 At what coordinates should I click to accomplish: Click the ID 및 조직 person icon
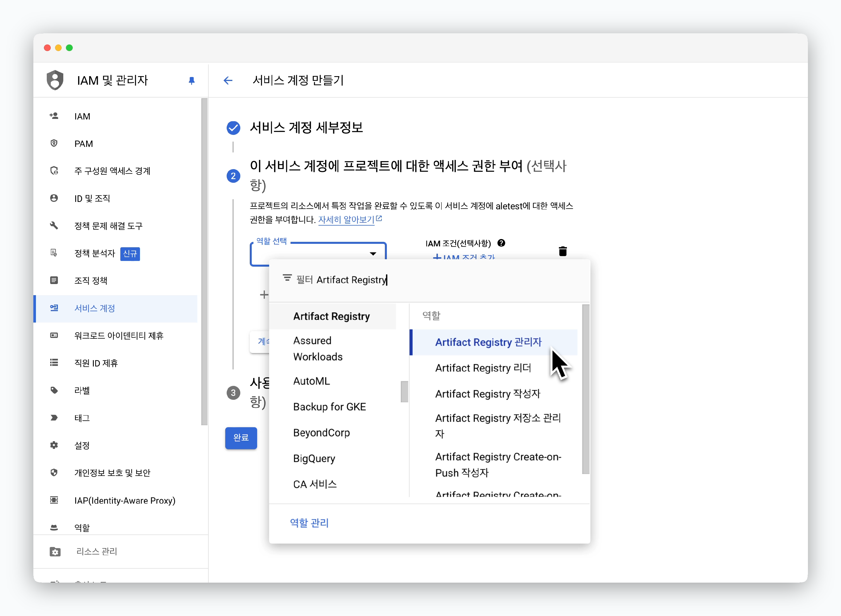point(54,198)
